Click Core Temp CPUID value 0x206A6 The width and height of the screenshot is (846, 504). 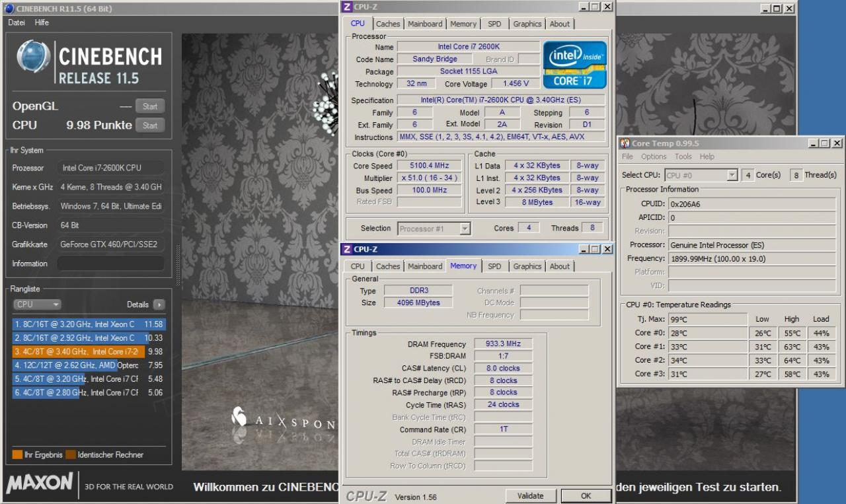[x=752, y=204]
